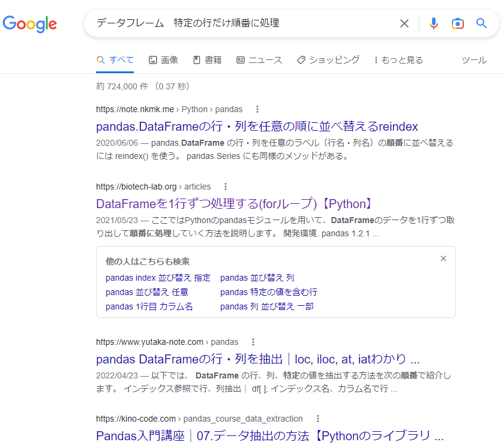The height and width of the screenshot is (445, 504).
Task: Click the kino-code.com pandas_course_data_extraction URL
Action: tap(199, 419)
